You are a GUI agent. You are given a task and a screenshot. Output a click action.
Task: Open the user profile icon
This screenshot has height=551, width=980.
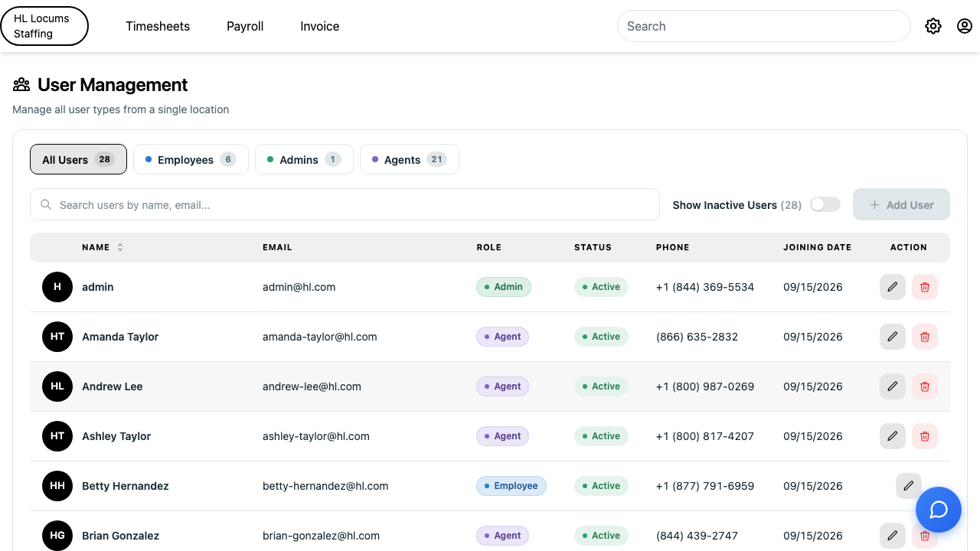point(964,26)
